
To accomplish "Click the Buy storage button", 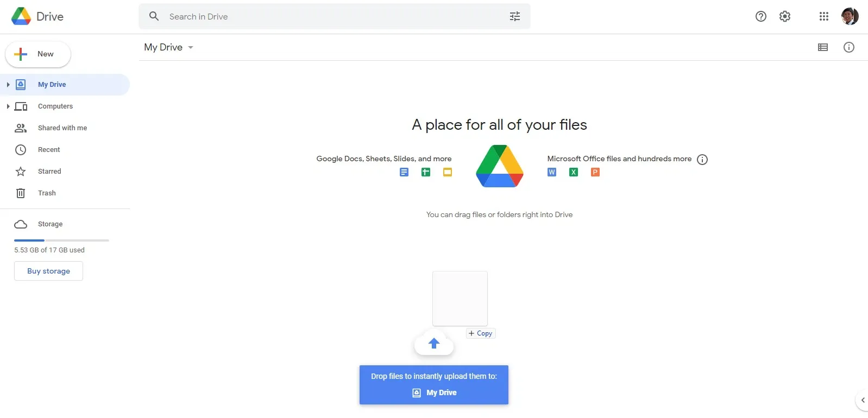I will coord(48,271).
